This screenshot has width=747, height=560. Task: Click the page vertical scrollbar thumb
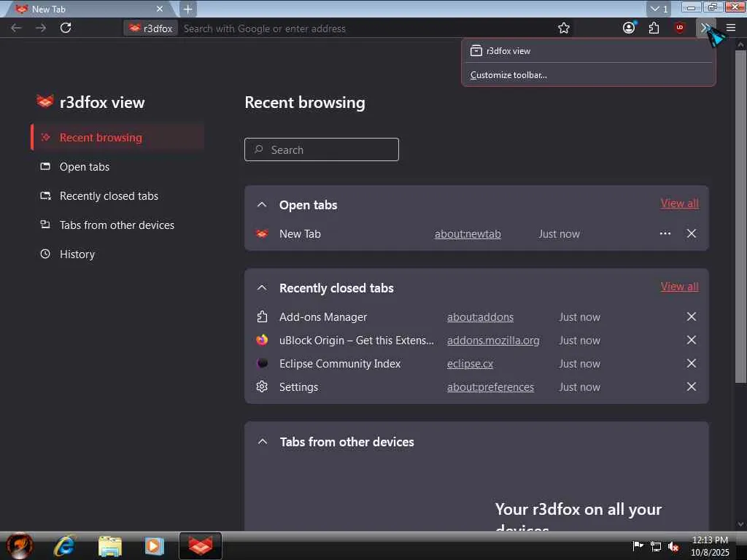point(740,217)
